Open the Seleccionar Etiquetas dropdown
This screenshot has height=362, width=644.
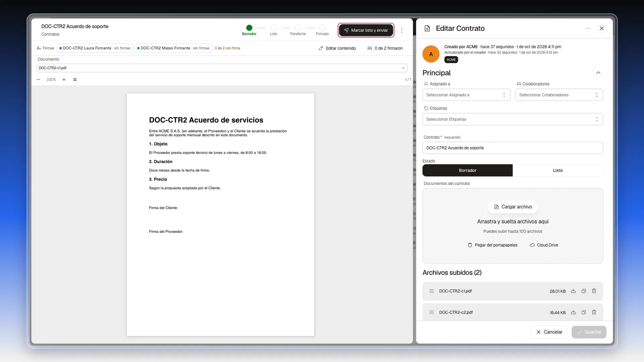[513, 119]
